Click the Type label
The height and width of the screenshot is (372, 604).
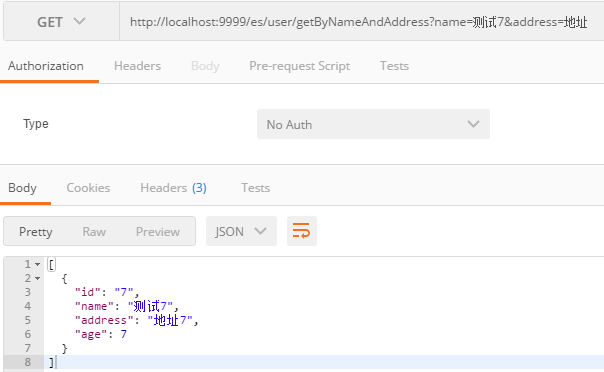pos(36,124)
